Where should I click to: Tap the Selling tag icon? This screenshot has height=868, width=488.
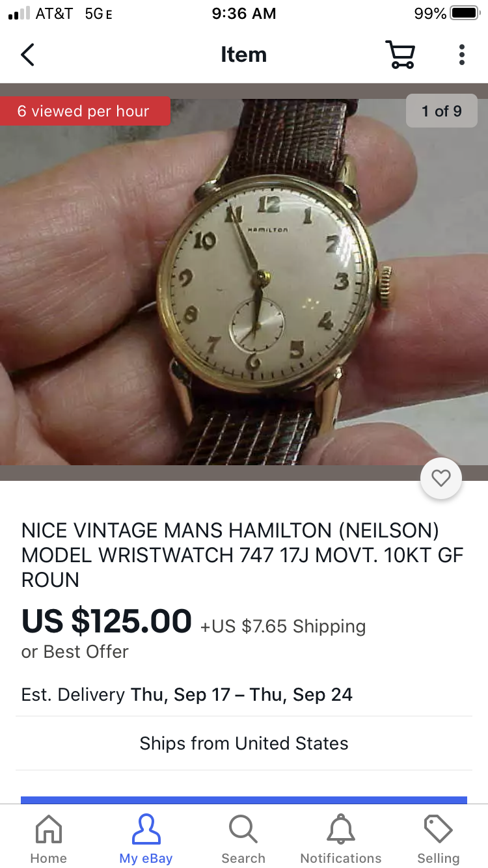click(x=439, y=830)
